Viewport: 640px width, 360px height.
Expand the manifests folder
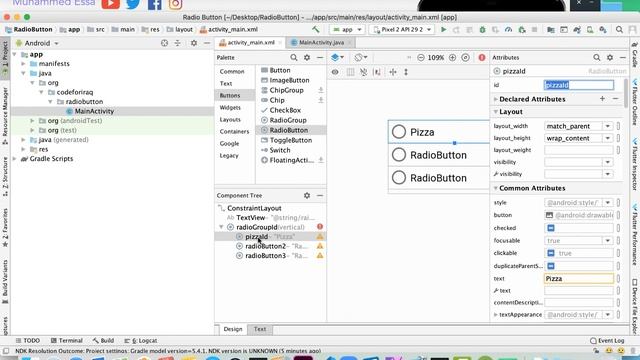tap(23, 64)
